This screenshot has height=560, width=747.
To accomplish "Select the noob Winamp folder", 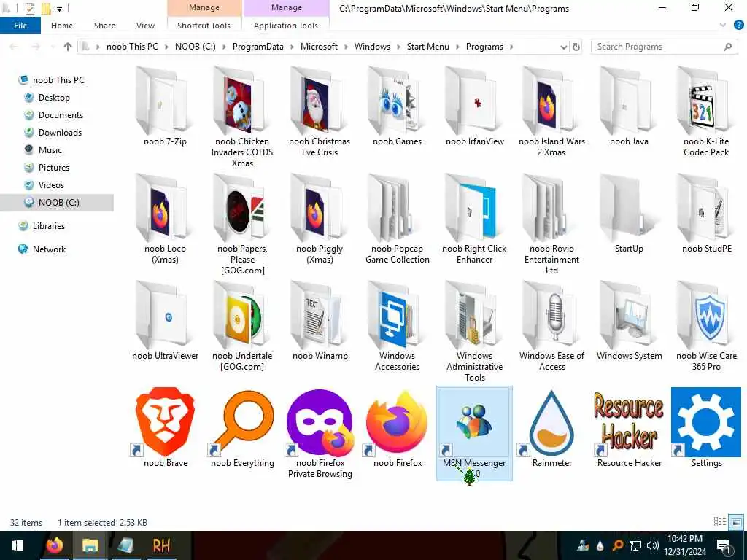I will click(x=320, y=320).
